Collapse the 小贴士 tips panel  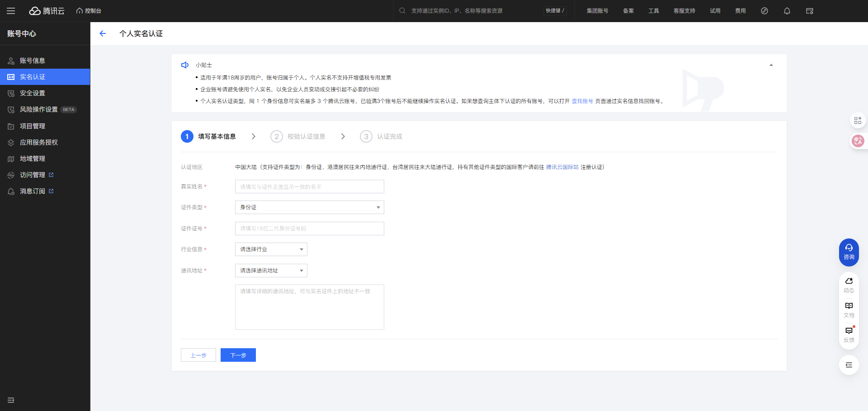coord(771,65)
